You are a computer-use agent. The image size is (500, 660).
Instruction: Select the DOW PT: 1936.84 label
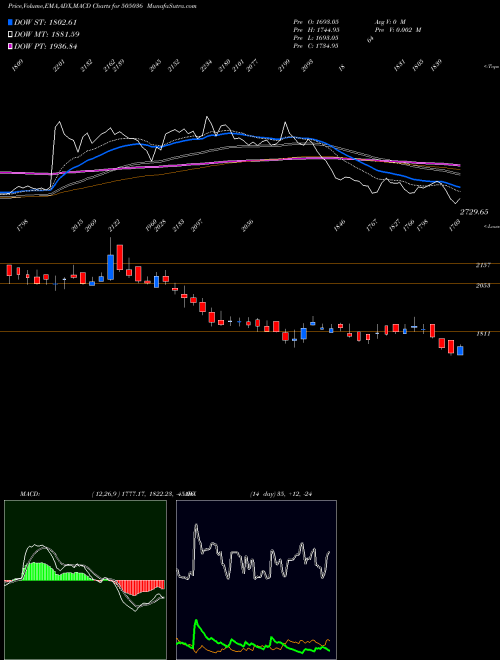(x=45, y=46)
